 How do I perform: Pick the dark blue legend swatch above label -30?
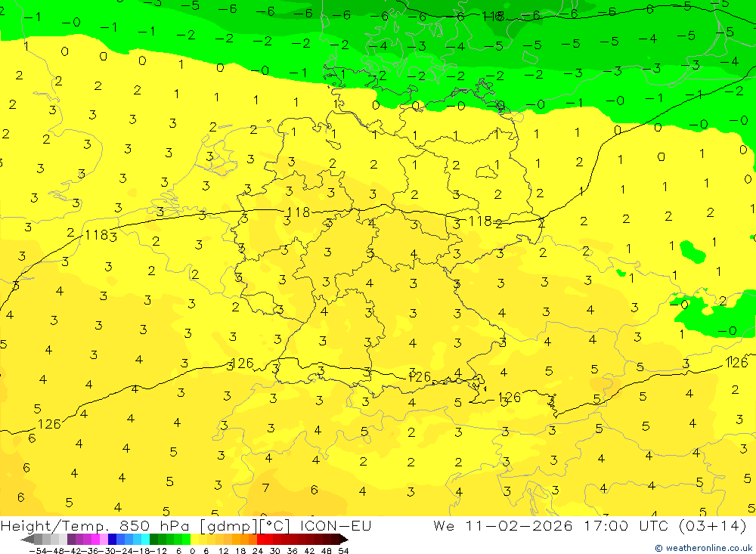click(x=112, y=540)
